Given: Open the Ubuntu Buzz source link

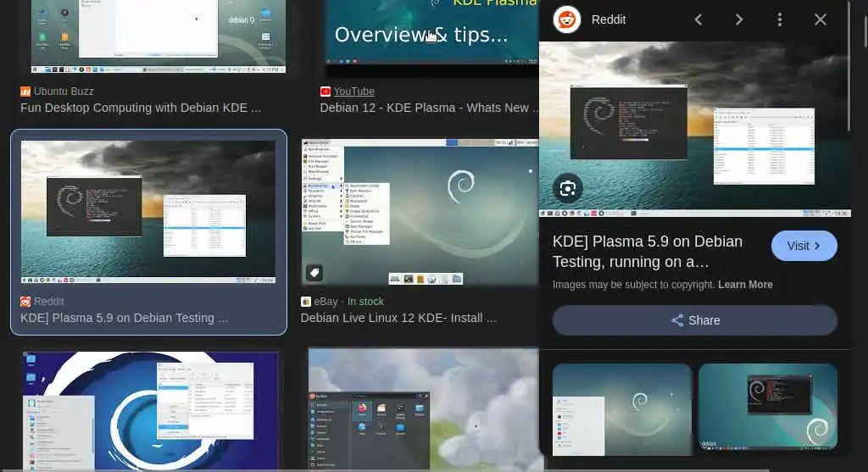Looking at the screenshot, I should [x=64, y=92].
